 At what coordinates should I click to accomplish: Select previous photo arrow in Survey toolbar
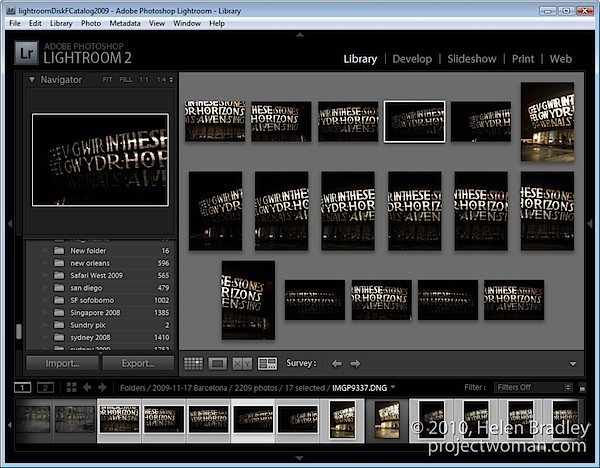337,364
